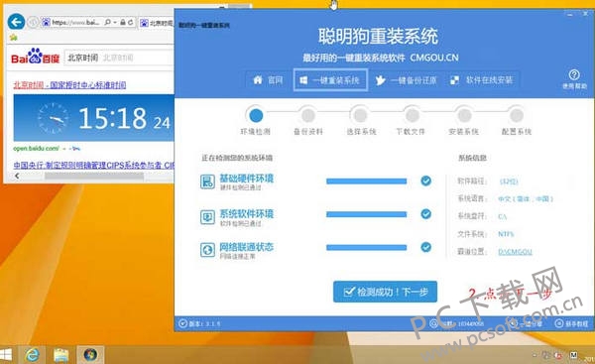The height and width of the screenshot is (364, 595).
Task: Click the 一键分享 share icon in status bar
Action: coord(514,323)
